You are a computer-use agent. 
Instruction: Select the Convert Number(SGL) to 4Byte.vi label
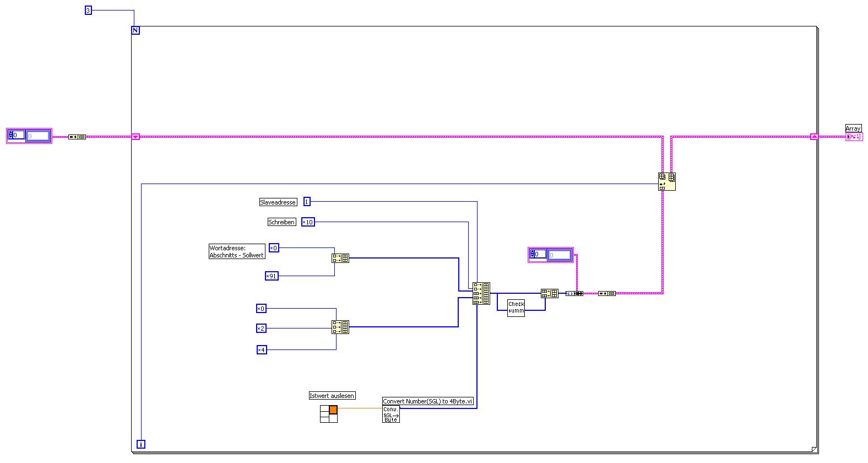pyautogui.click(x=428, y=401)
